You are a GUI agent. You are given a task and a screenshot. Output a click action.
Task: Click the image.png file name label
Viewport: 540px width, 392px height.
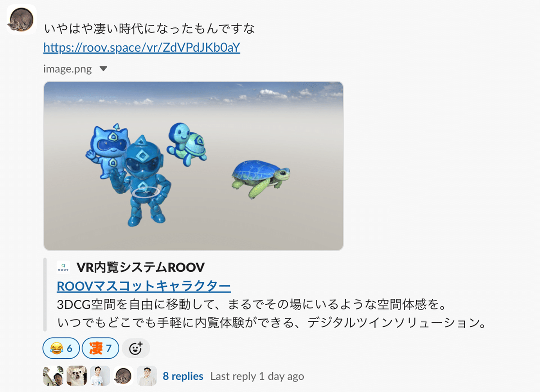tap(67, 69)
